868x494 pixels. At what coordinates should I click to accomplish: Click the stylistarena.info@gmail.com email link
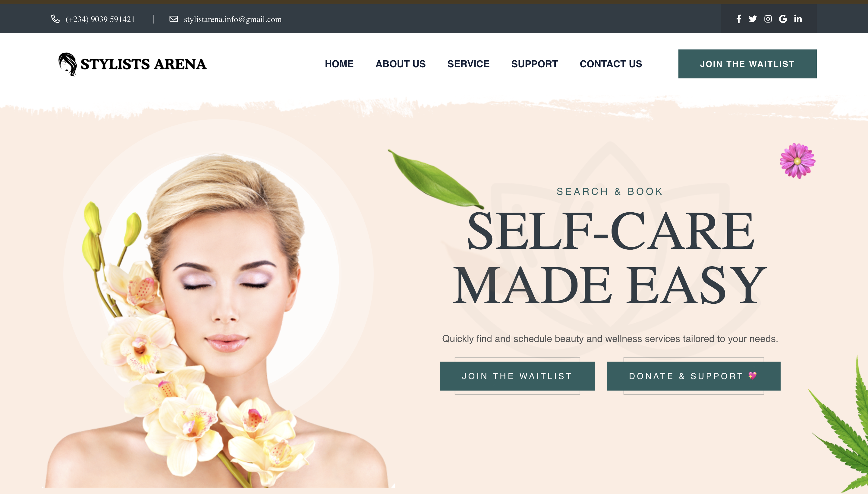coord(233,19)
